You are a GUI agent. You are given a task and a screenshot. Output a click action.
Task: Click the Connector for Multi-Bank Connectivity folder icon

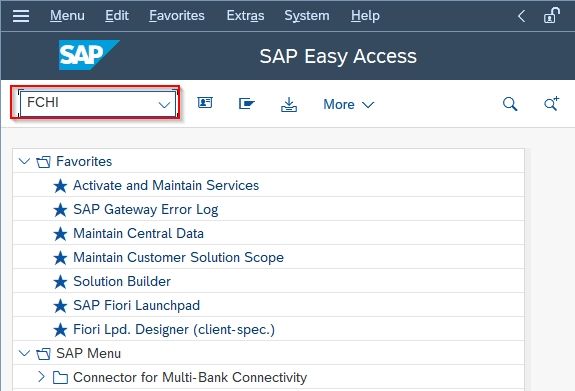[60, 377]
